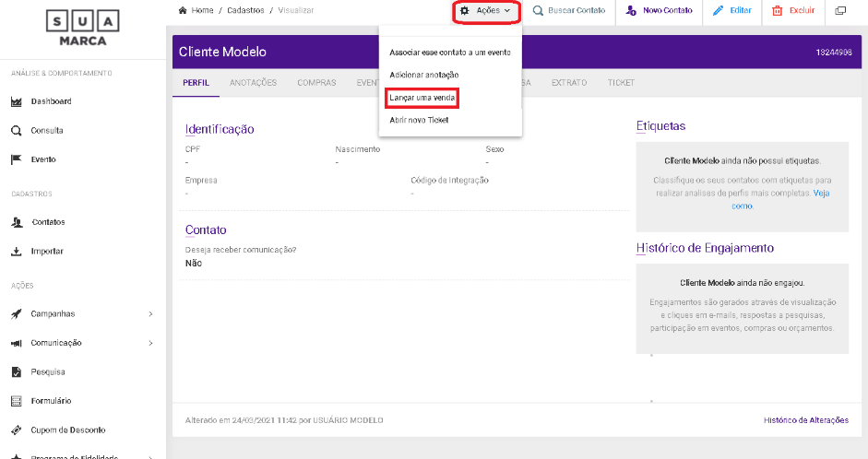Click the Pesquisa sidebar icon
Screen dimensions: 868x459
pos(17,372)
